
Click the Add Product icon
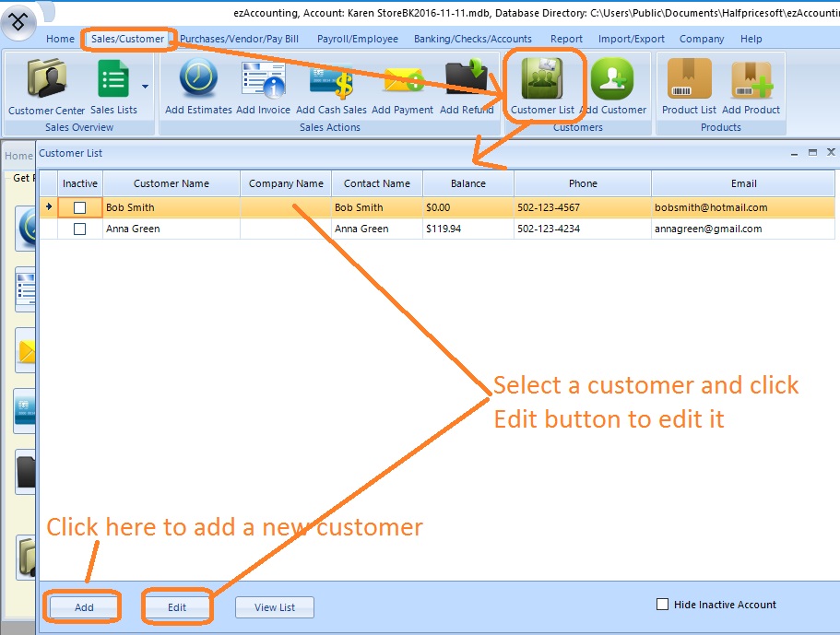point(751,80)
